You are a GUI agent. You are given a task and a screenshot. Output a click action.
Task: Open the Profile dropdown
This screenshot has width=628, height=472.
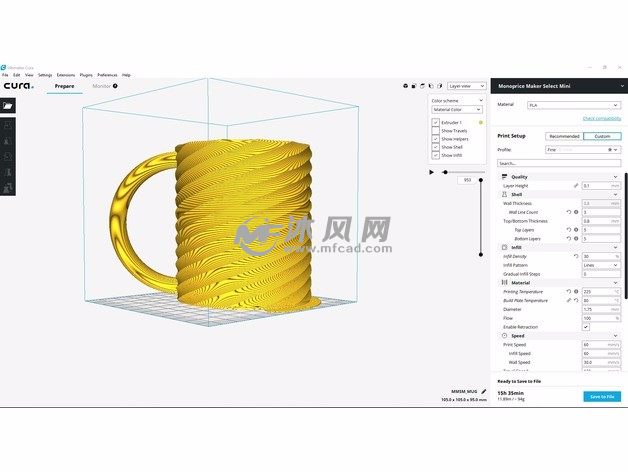583,149
